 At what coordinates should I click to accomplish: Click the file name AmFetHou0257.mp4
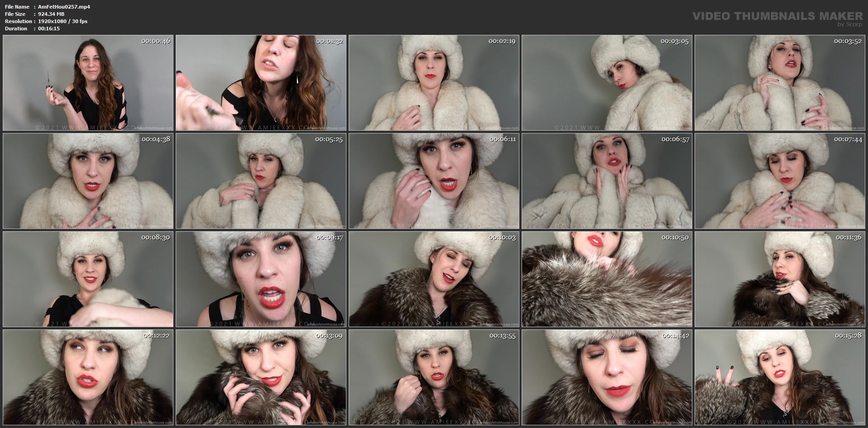click(x=64, y=7)
